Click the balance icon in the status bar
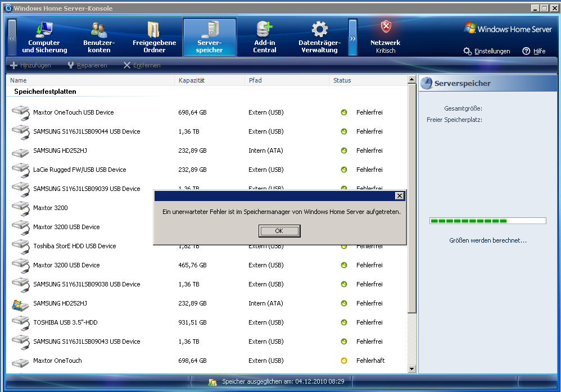The height and width of the screenshot is (392, 561). (212, 382)
